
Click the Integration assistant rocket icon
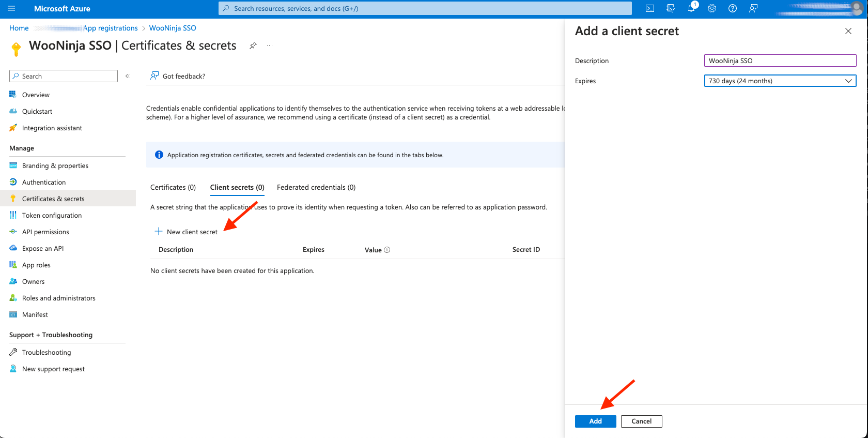click(13, 128)
